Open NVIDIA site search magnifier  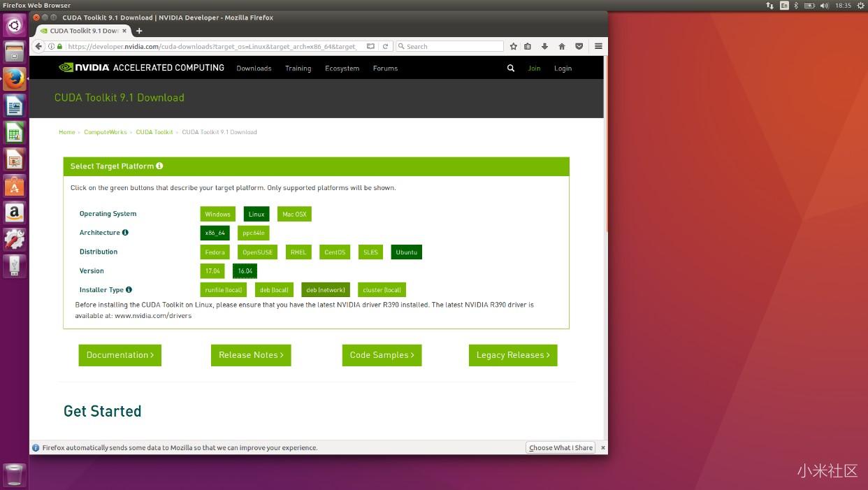point(511,69)
